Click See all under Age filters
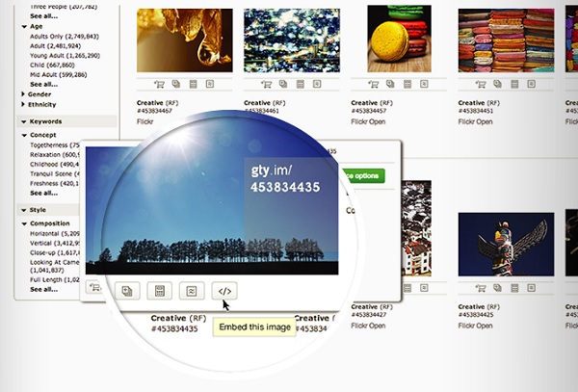This screenshot has width=578, height=392. tap(44, 85)
